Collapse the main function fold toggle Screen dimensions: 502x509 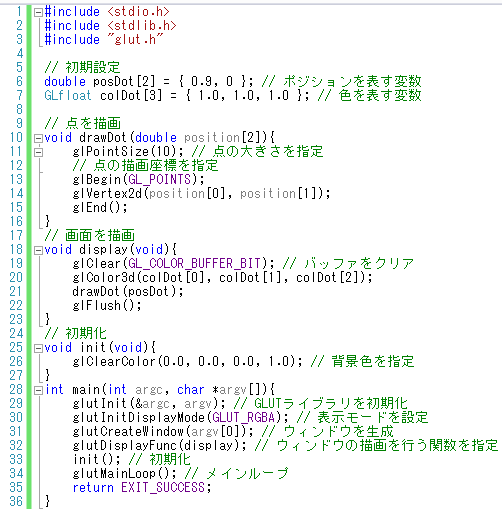(x=39, y=390)
